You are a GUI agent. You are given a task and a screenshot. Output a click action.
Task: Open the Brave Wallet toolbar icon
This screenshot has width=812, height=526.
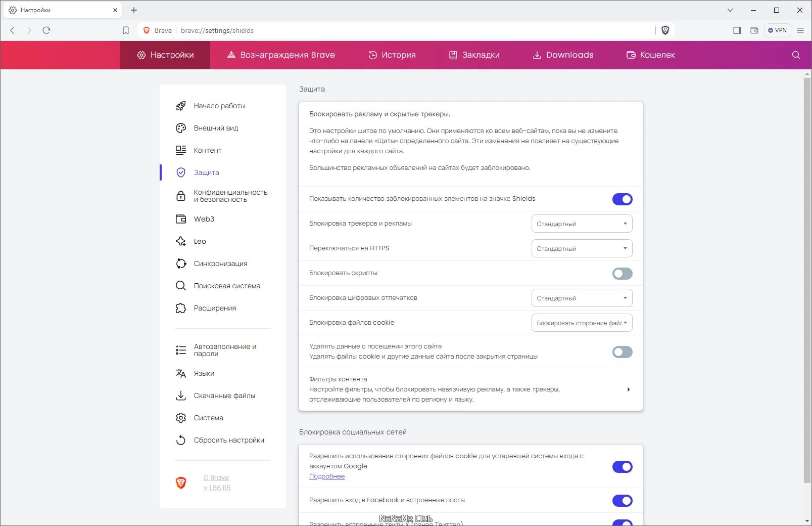(x=754, y=30)
